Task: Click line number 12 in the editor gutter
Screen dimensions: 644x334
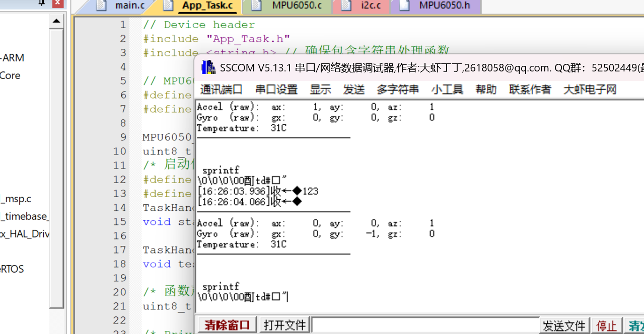Action: pyautogui.click(x=119, y=180)
